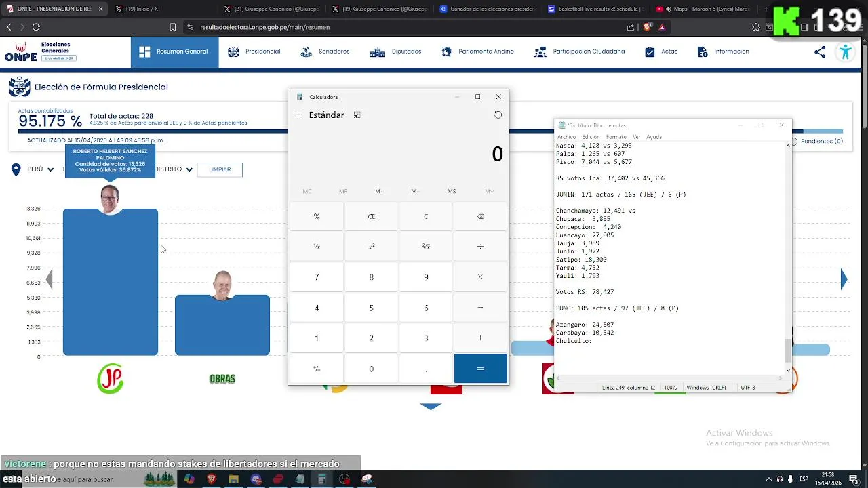Click the plus/minus sign key
Screen dimensions: 868x488
317,369
